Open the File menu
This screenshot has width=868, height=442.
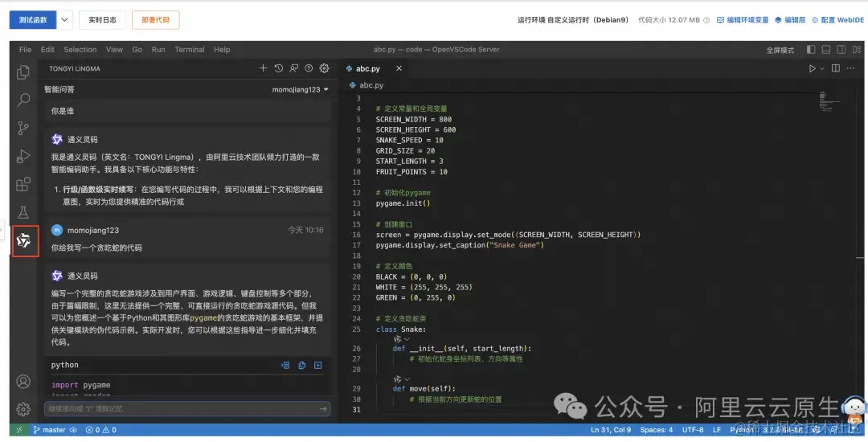click(x=26, y=49)
